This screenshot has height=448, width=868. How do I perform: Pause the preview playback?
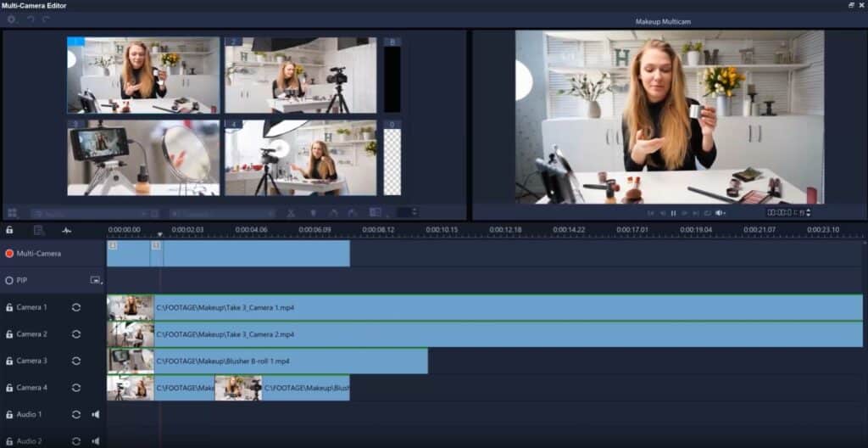(673, 213)
